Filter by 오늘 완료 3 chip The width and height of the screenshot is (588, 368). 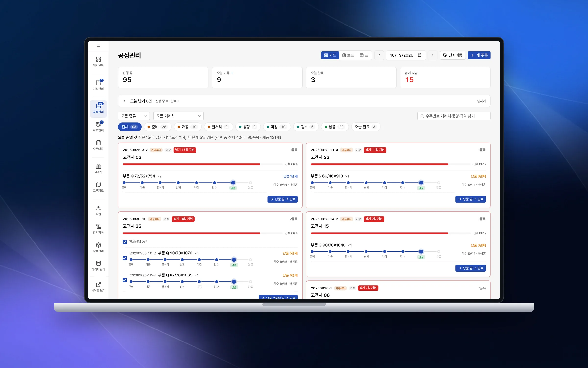(x=366, y=127)
